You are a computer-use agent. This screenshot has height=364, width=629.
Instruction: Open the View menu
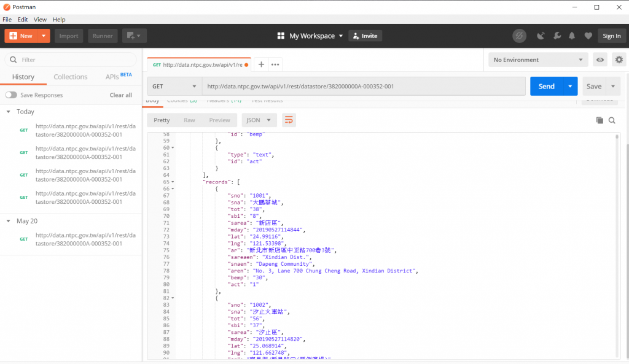40,19
